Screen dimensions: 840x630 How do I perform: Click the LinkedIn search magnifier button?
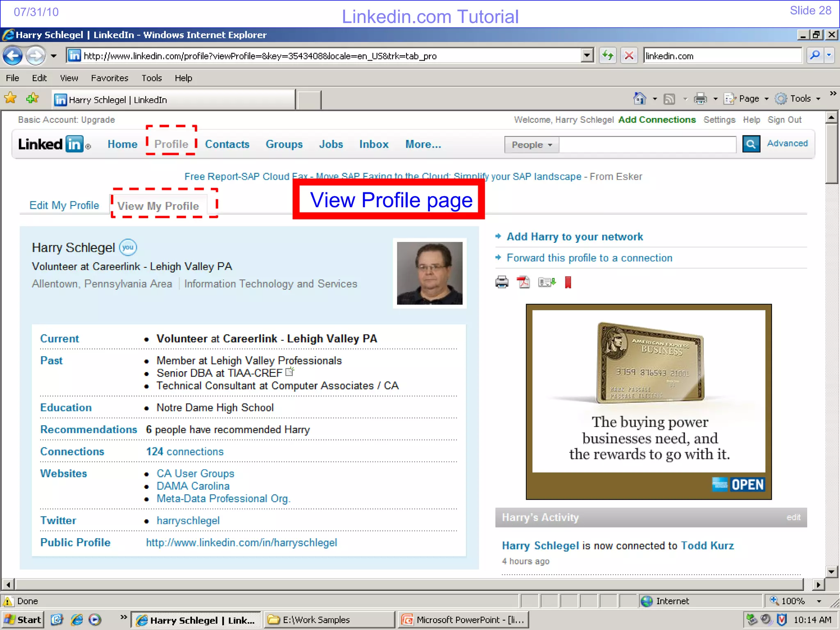751,144
